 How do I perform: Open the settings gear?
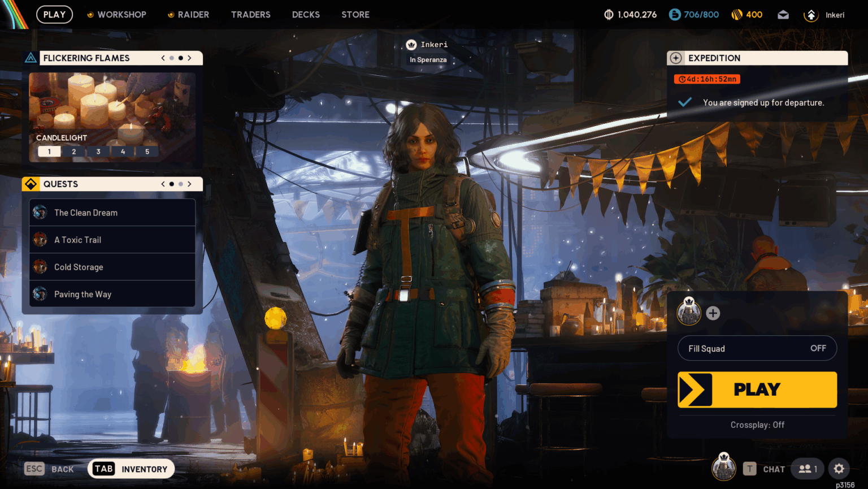tap(839, 469)
